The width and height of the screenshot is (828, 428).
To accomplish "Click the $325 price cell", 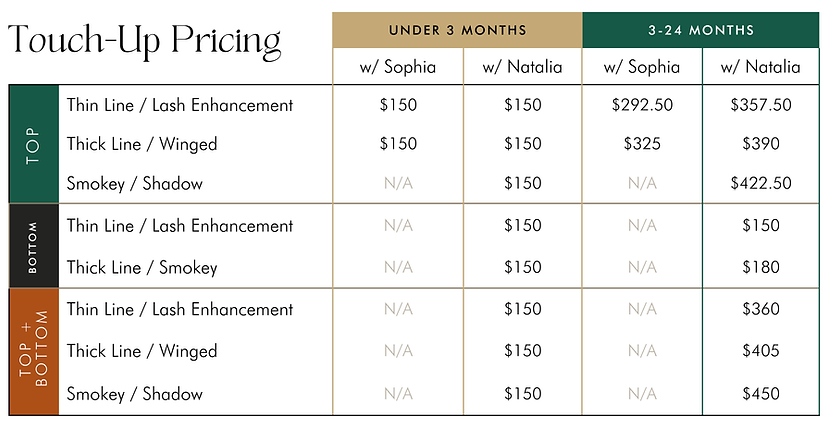I will [x=642, y=144].
